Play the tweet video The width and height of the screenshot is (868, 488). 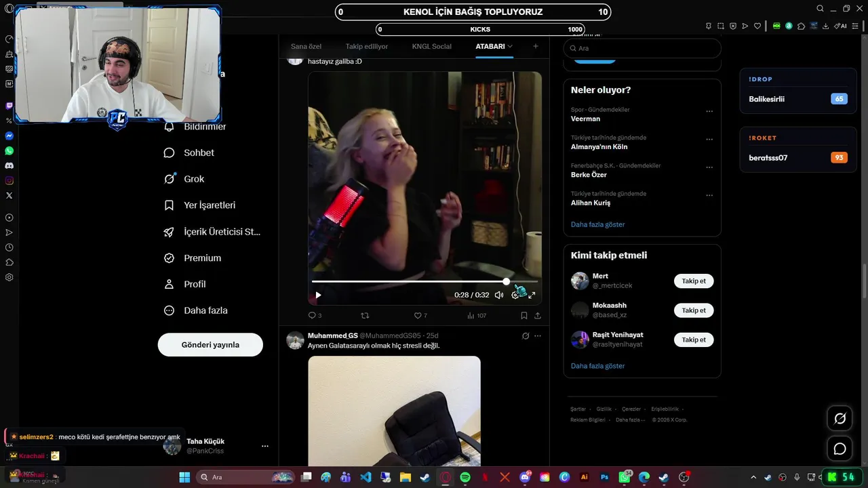click(x=318, y=295)
